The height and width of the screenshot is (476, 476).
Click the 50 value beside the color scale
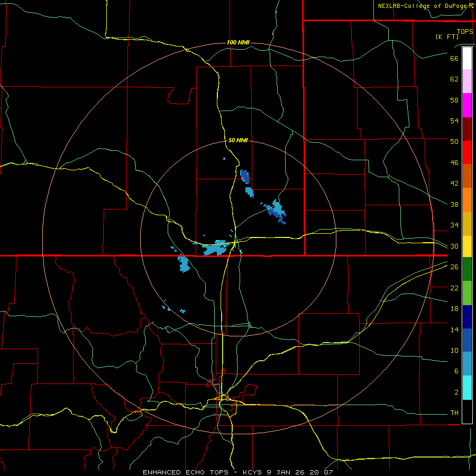tap(454, 141)
